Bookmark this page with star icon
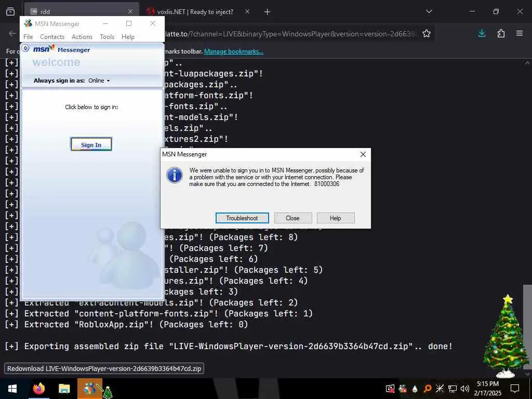532x399 pixels. (x=427, y=34)
